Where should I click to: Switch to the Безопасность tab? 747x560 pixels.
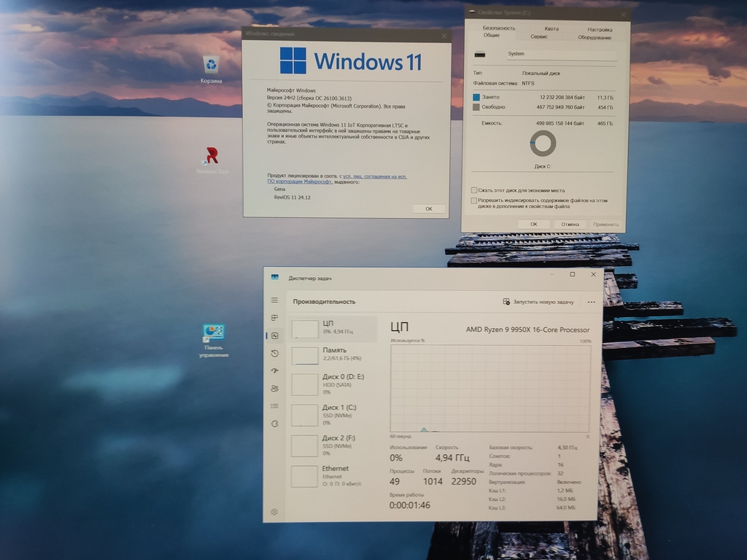(499, 28)
